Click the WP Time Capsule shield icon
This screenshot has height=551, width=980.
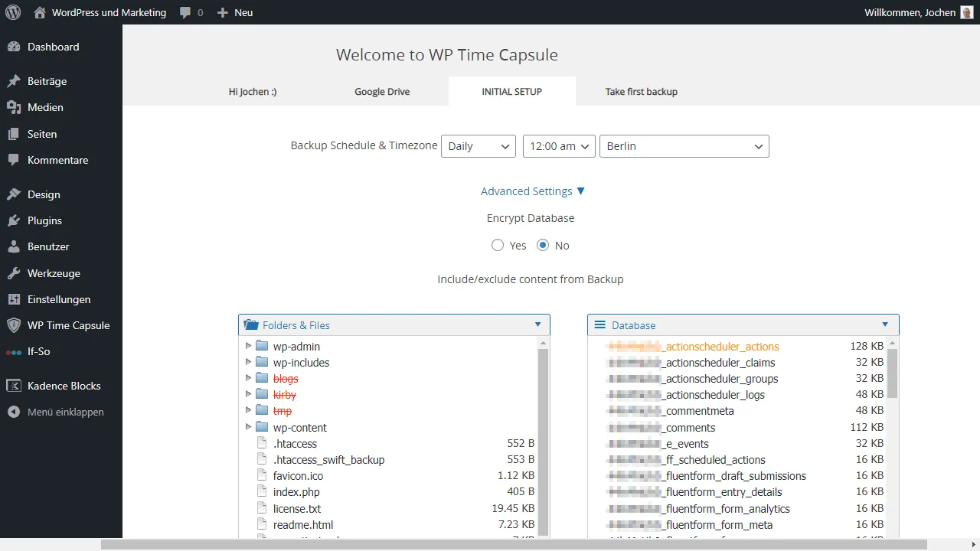point(14,325)
